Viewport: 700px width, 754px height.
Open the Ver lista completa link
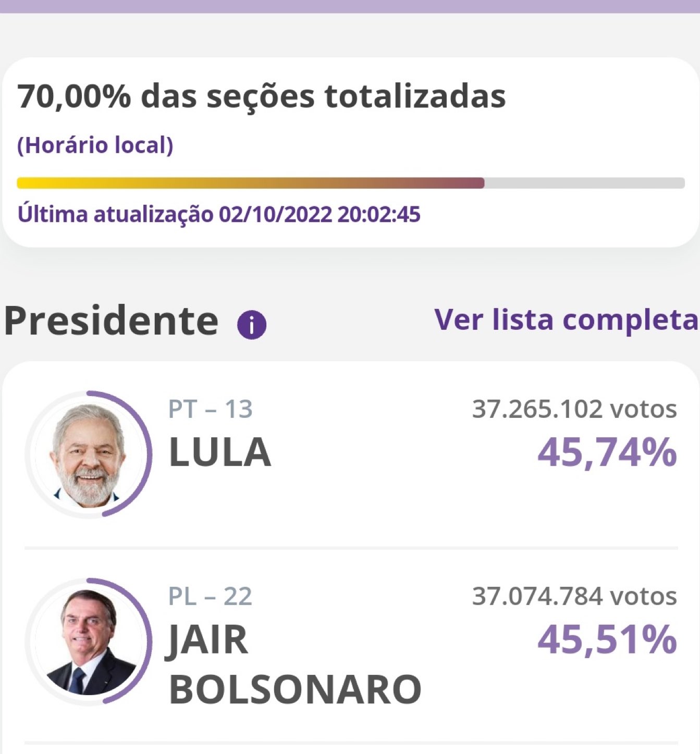[x=566, y=320]
